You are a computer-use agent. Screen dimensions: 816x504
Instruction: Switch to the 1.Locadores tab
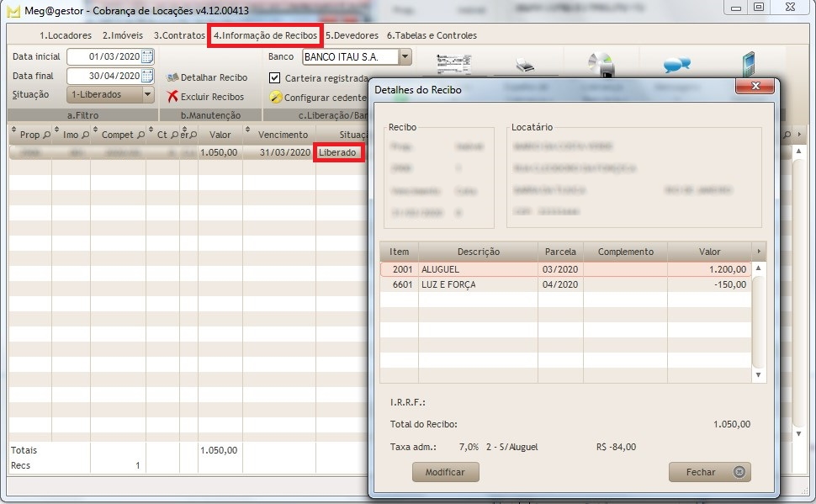pos(65,35)
